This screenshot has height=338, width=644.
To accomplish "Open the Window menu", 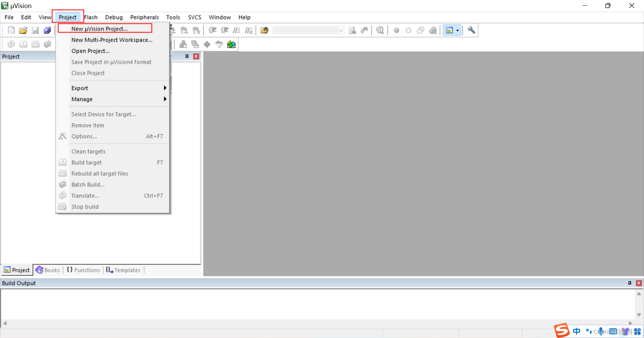I will click(220, 17).
